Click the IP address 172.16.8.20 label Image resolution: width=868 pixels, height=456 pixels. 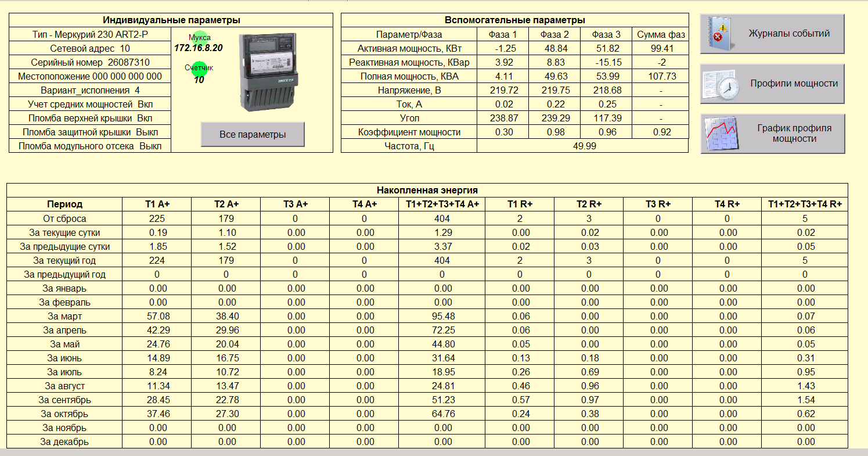tap(199, 48)
